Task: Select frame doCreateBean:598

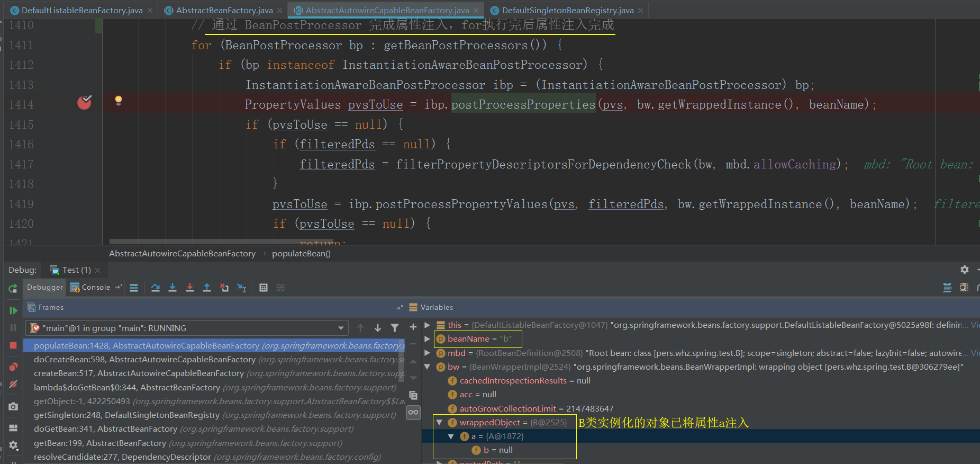Action: click(215, 360)
